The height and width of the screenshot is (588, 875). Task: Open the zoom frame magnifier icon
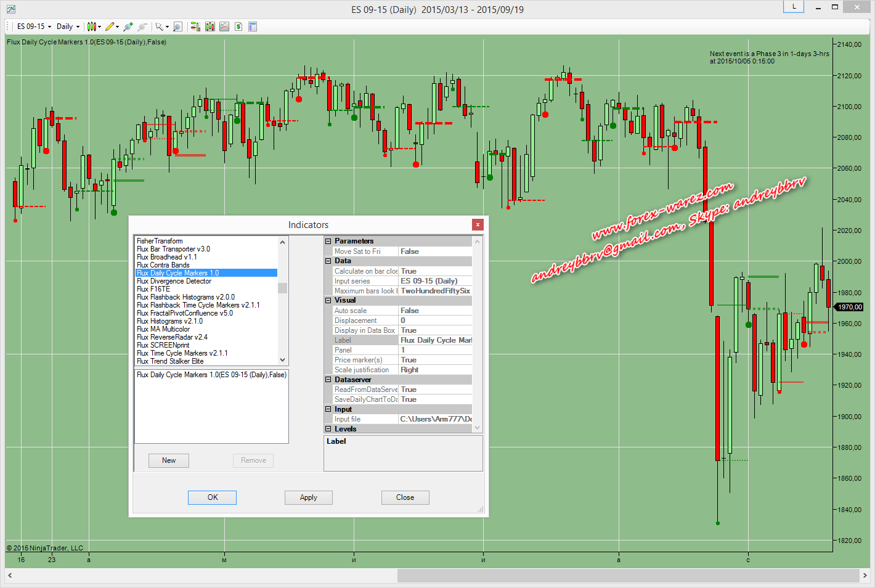pos(177,27)
